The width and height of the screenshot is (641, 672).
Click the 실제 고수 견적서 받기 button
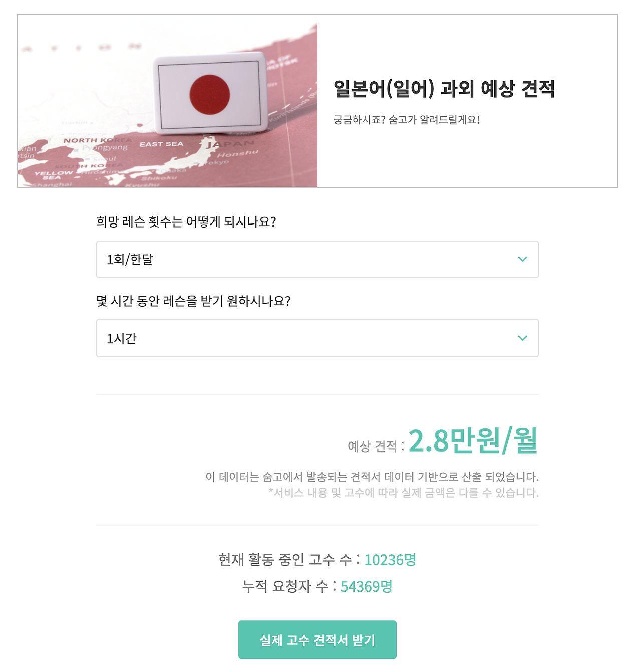(317, 639)
